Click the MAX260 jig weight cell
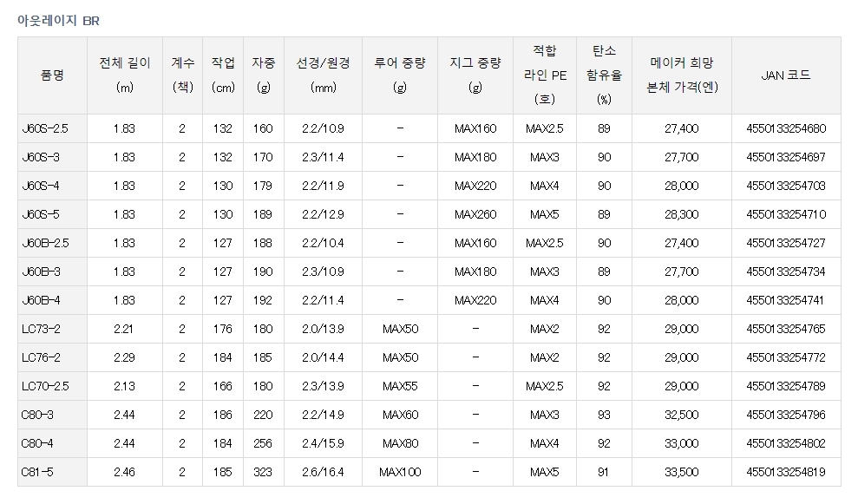The width and height of the screenshot is (858, 504). (475, 214)
